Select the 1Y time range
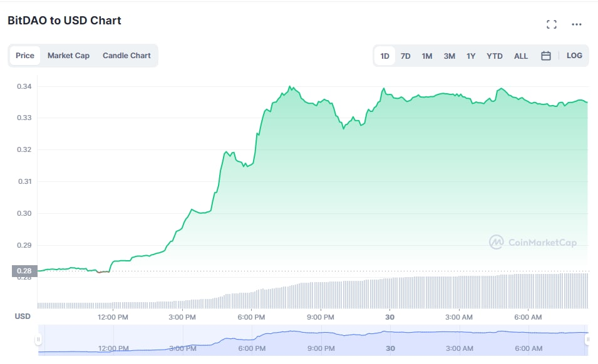Screen dimensions: 598x364 pyautogui.click(x=471, y=56)
